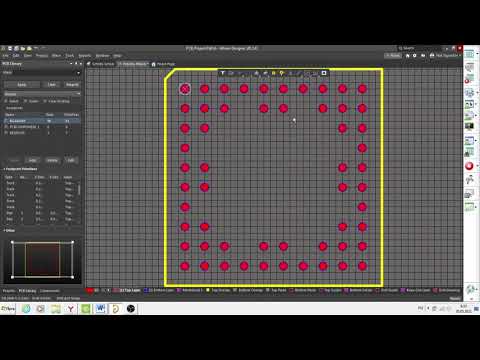Open the PCB Library panel options arrow
480x360 pixels.
71,63
